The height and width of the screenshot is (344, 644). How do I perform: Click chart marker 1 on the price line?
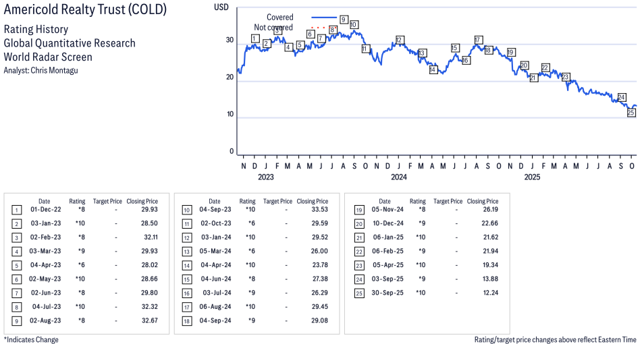(x=254, y=38)
